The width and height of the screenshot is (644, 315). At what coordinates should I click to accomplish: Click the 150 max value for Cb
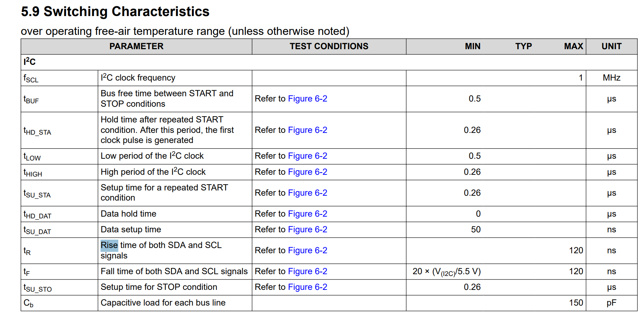pyautogui.click(x=576, y=303)
